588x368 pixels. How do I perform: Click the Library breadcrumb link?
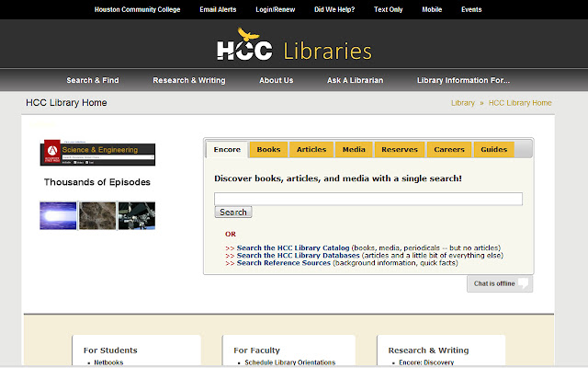click(x=463, y=103)
